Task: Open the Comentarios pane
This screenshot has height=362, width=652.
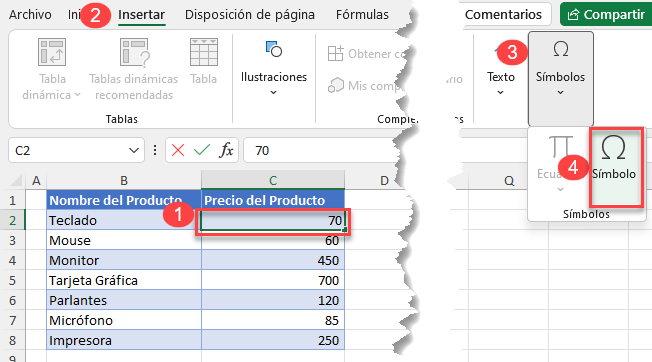Action: pyautogui.click(x=503, y=15)
